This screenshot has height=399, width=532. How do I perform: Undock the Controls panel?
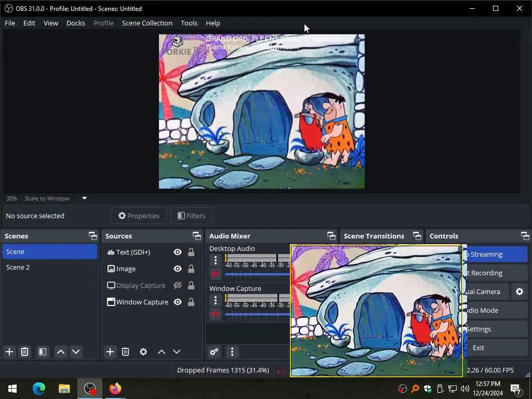point(525,236)
